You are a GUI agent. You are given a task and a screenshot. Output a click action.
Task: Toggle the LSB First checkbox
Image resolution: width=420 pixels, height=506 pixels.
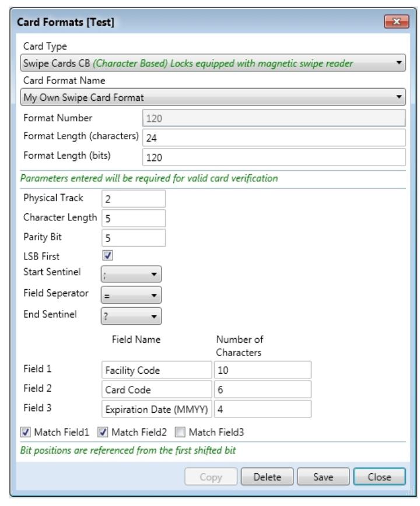[x=107, y=255]
